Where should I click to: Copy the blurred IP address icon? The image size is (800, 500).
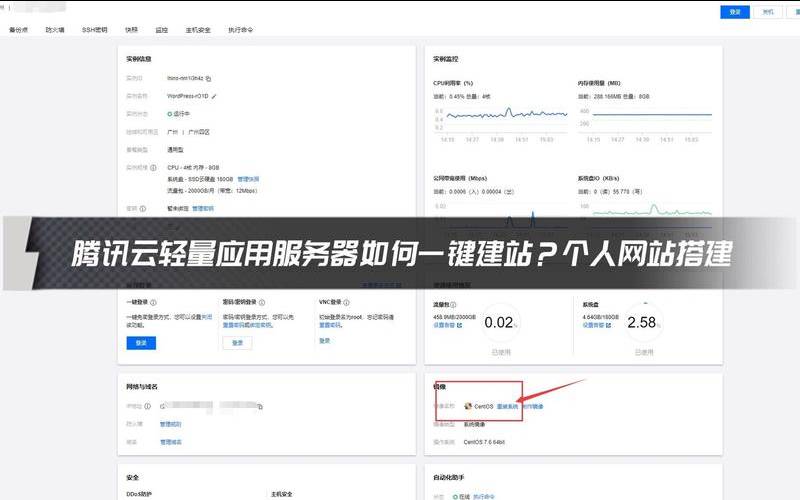click(260, 407)
